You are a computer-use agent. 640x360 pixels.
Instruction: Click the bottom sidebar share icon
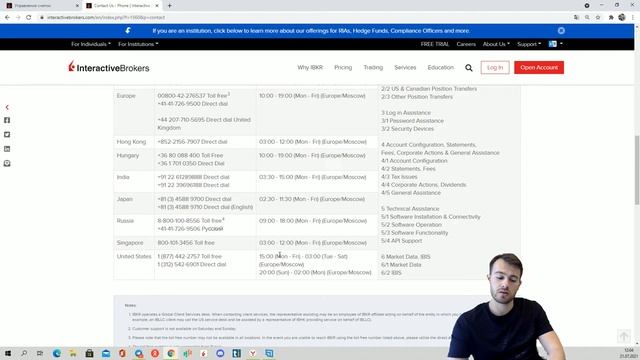pos(7,163)
